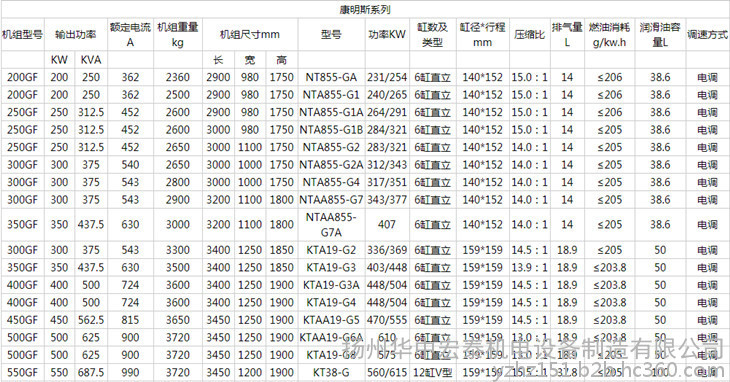Image resolution: width=730 pixels, height=382 pixels.
Task: Click the 550GF unit model cell
Action: [22, 373]
